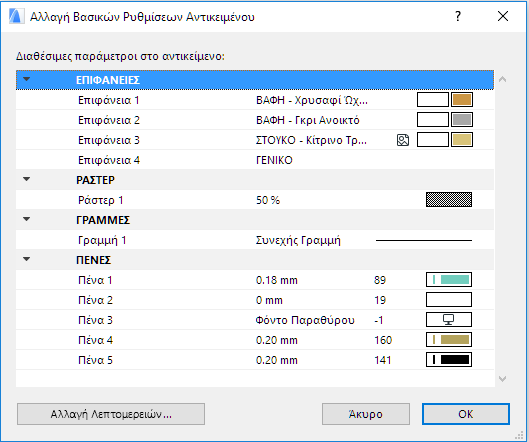
Task: Click the ArchiCAD icon in title bar
Action: point(17,16)
